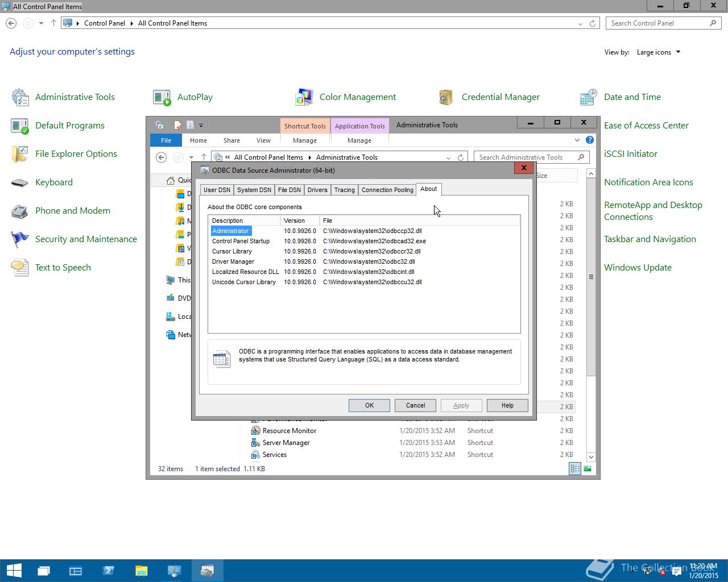728x582 pixels.
Task: Launch PowerShell from the taskbar
Action: point(109,571)
